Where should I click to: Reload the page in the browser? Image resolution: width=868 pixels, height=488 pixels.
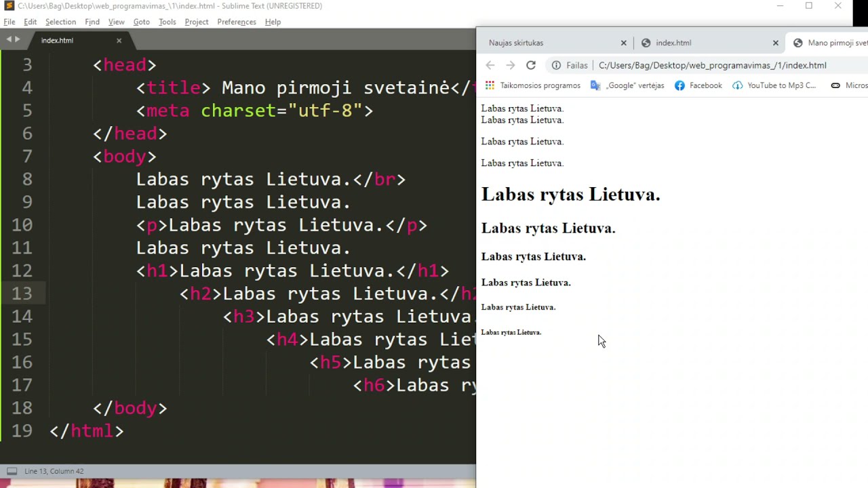pyautogui.click(x=531, y=65)
